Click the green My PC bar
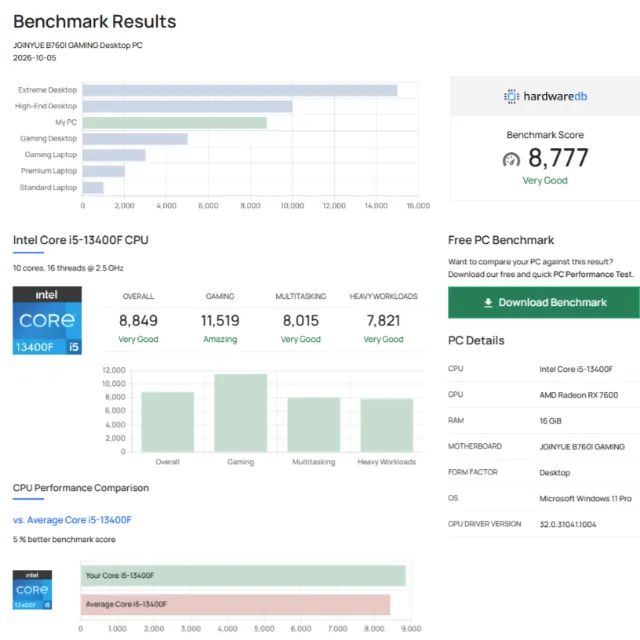This screenshot has width=640, height=640. [174, 123]
